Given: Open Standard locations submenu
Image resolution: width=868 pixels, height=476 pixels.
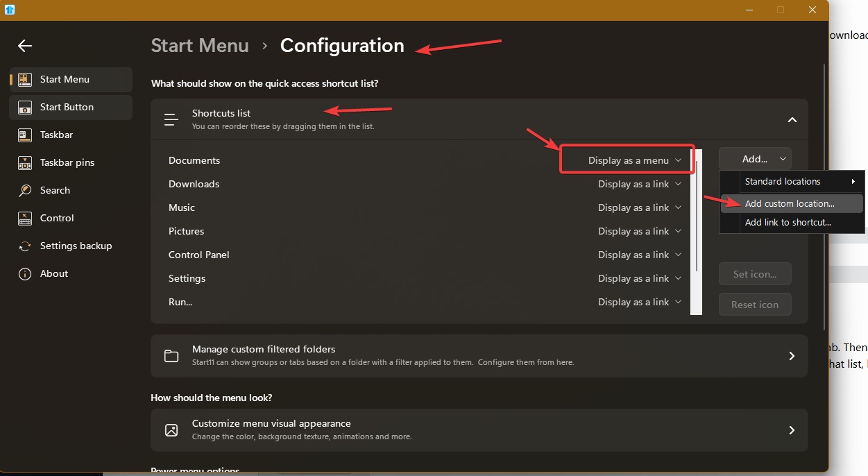Looking at the screenshot, I should coord(792,182).
